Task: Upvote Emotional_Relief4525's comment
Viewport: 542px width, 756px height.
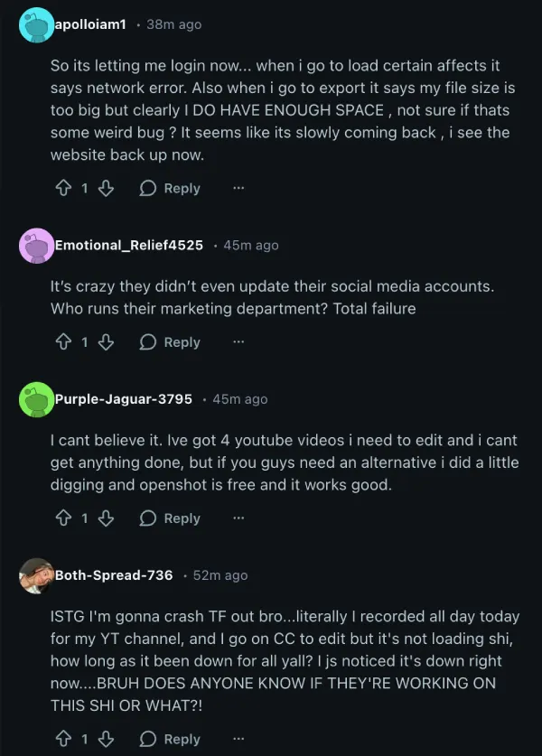Action: click(x=64, y=342)
